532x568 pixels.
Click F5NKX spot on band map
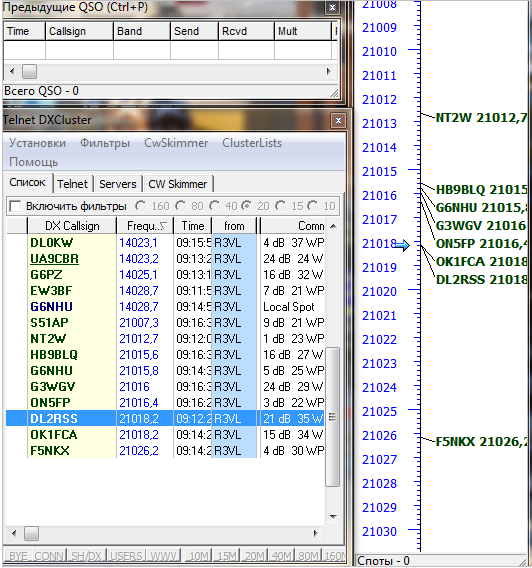coord(481,441)
